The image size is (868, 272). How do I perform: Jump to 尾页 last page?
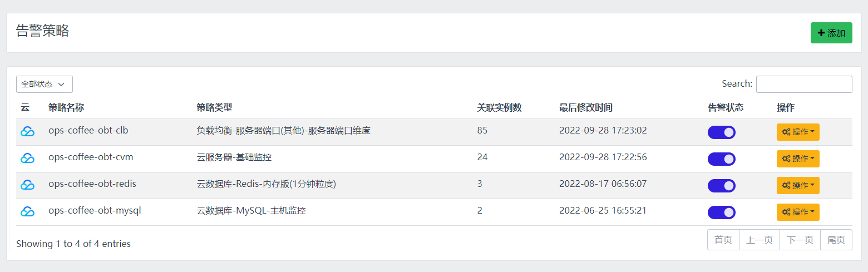point(836,240)
